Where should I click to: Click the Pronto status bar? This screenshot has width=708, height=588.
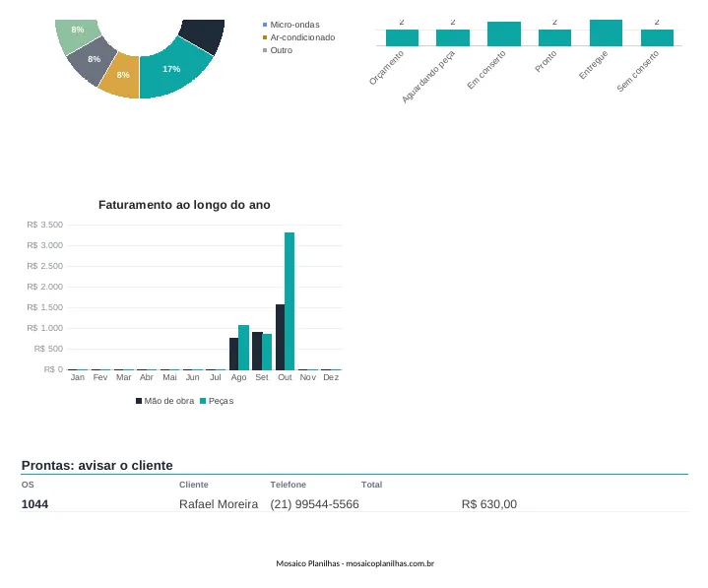[554, 37]
